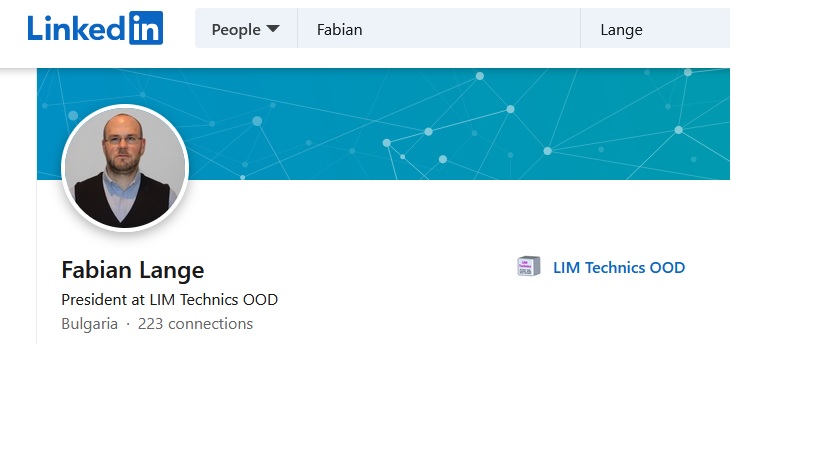
Task: Select the President at LIM Technics OOD headline
Action: (169, 300)
